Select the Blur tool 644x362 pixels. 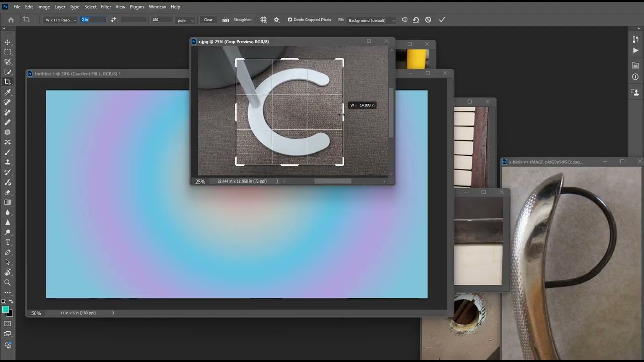(x=7, y=212)
